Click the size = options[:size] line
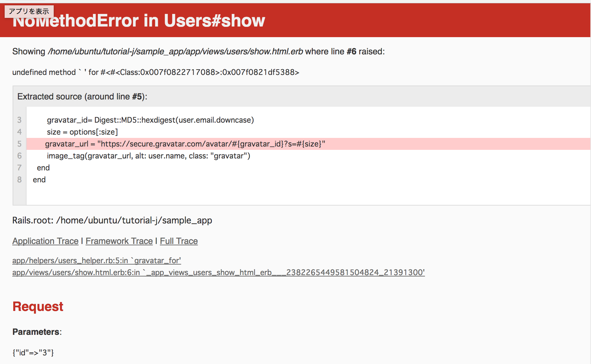The width and height of the screenshot is (591, 364). (82, 132)
